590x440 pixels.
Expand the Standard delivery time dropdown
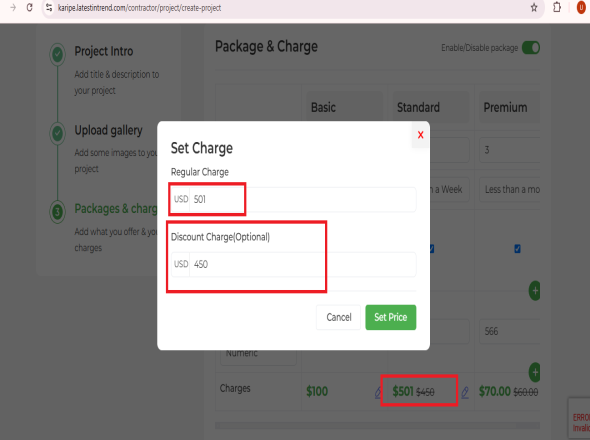[x=450, y=190]
